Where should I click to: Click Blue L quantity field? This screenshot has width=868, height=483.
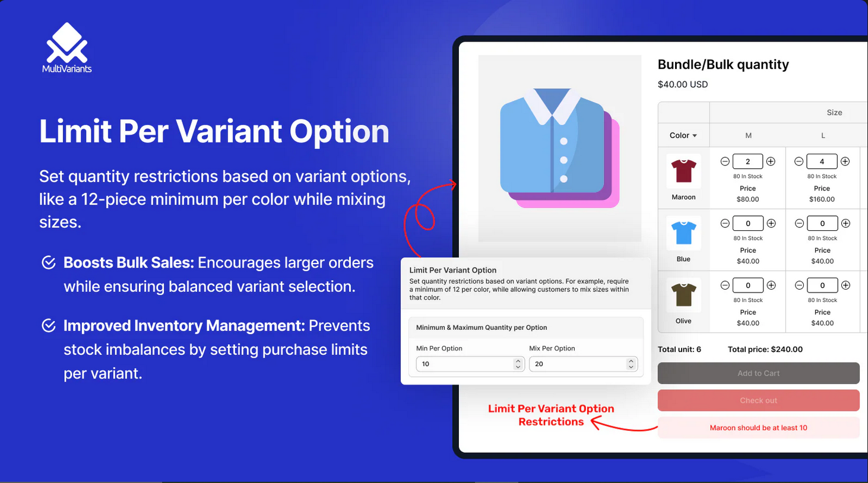(822, 223)
